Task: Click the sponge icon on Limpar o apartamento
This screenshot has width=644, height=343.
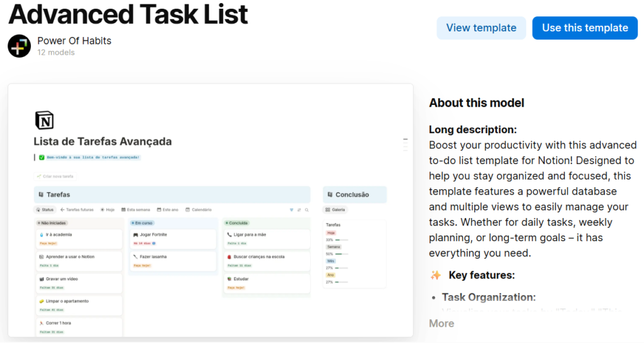Action: point(42,301)
